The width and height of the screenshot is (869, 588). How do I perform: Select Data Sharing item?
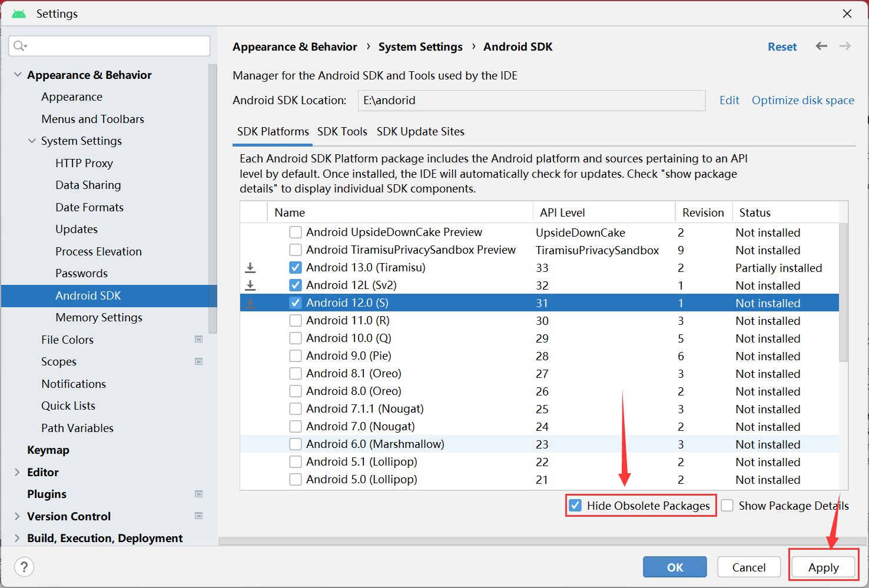(88, 185)
